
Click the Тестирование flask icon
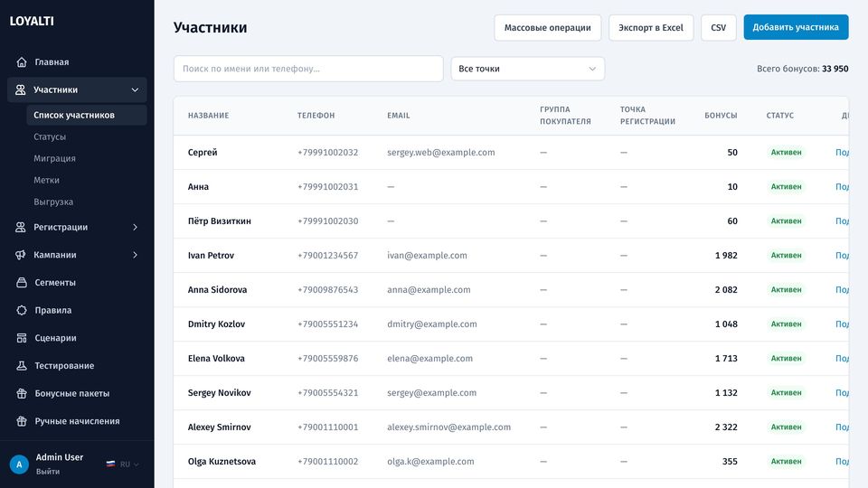tap(22, 365)
